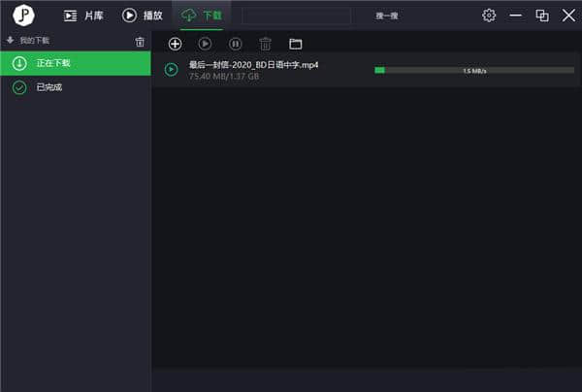This screenshot has height=392, width=582.
Task: Open the download folder icon in the toolbar
Action: click(x=296, y=44)
